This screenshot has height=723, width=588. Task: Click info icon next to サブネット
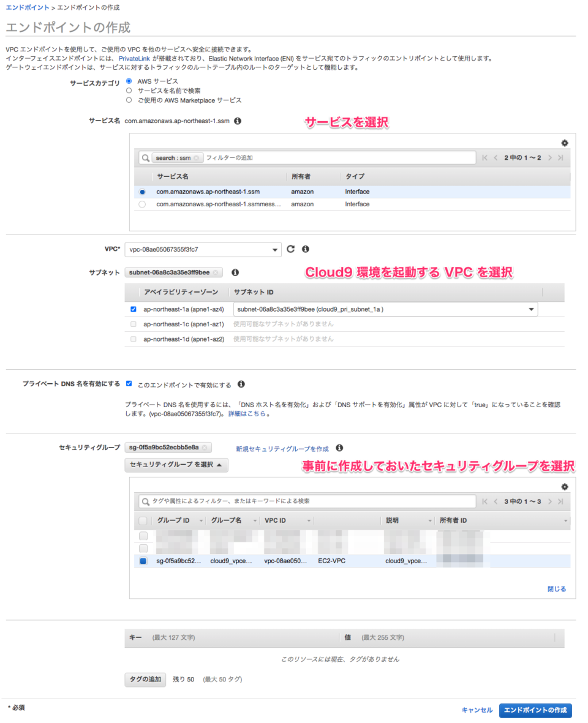[x=235, y=272]
